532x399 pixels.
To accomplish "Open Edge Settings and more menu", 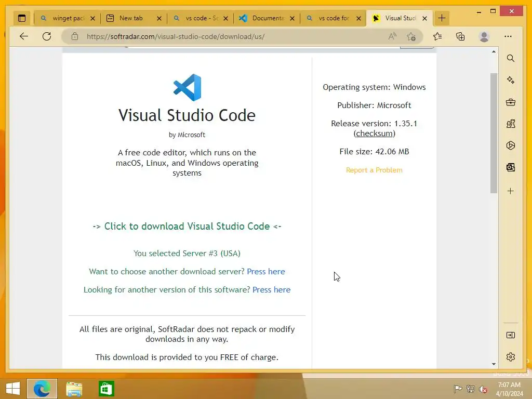I will [508, 36].
